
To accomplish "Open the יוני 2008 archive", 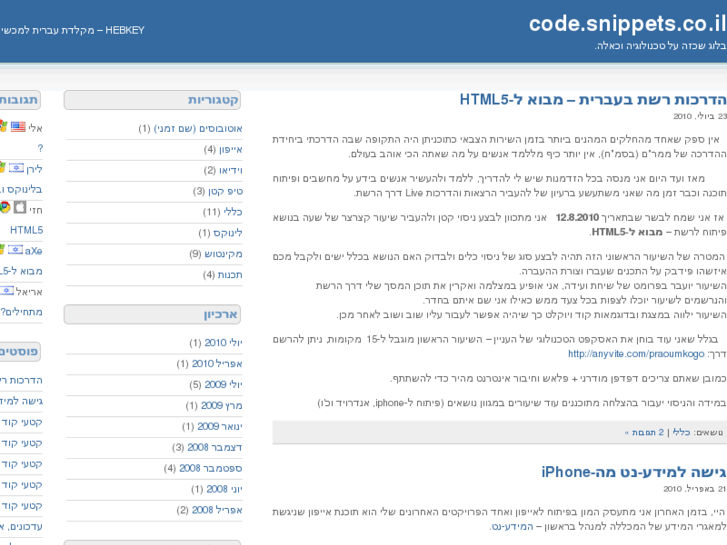I will coord(224,489).
